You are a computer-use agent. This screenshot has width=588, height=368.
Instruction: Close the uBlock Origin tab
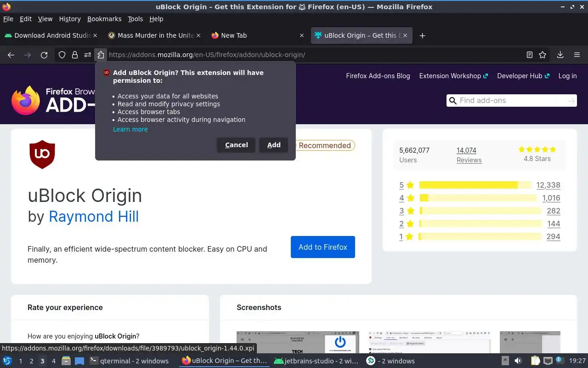[405, 35]
